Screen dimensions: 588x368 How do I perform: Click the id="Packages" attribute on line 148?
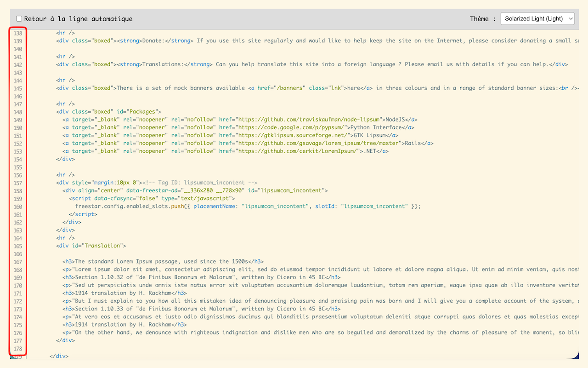138,112
